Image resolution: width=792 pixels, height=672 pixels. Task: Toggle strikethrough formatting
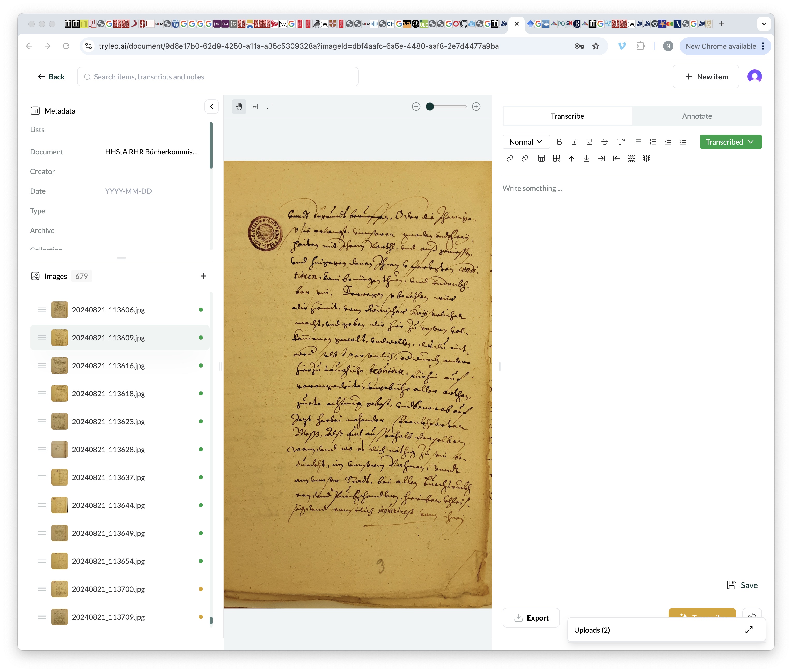[x=604, y=142]
